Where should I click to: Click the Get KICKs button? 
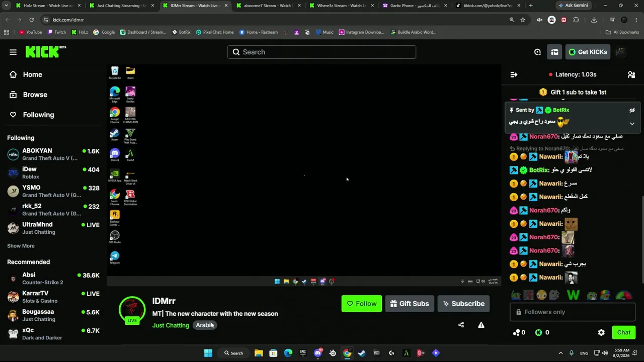[x=588, y=52]
